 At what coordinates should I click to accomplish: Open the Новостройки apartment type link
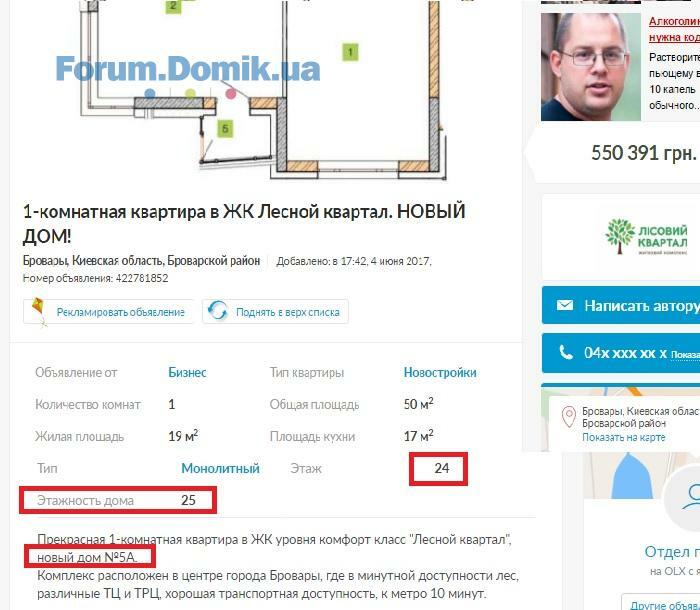pos(440,372)
